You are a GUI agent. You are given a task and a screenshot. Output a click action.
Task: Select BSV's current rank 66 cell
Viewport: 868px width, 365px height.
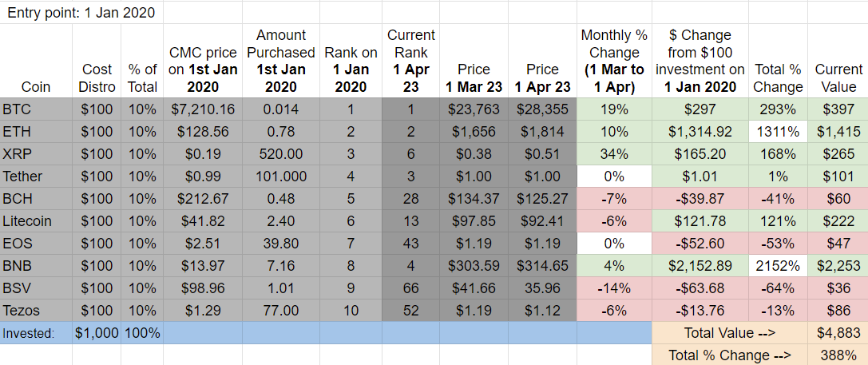[x=410, y=288]
